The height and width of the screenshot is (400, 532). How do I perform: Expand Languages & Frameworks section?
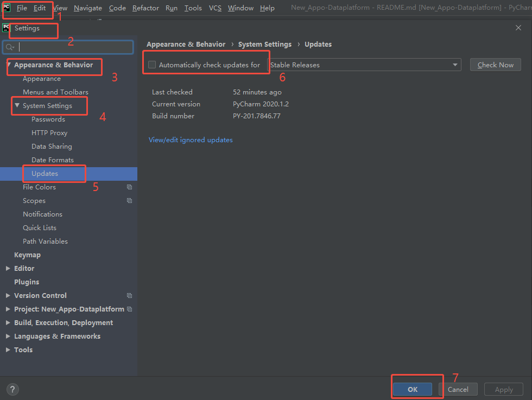tap(8, 336)
